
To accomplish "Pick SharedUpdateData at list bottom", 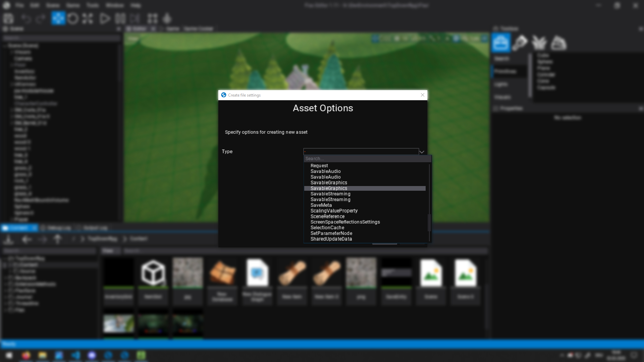I will coord(331,239).
